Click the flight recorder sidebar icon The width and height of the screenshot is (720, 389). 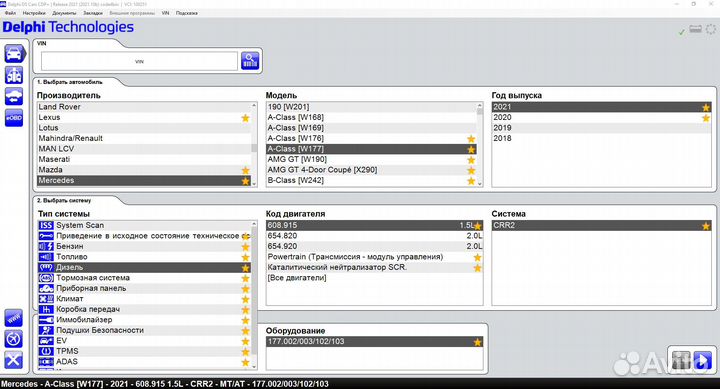click(13, 339)
